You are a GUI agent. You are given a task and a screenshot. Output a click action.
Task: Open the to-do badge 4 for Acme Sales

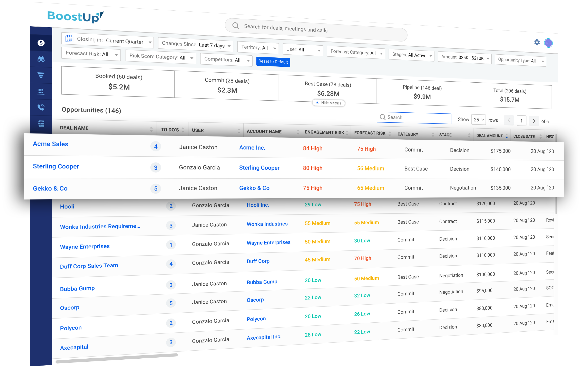[156, 147]
